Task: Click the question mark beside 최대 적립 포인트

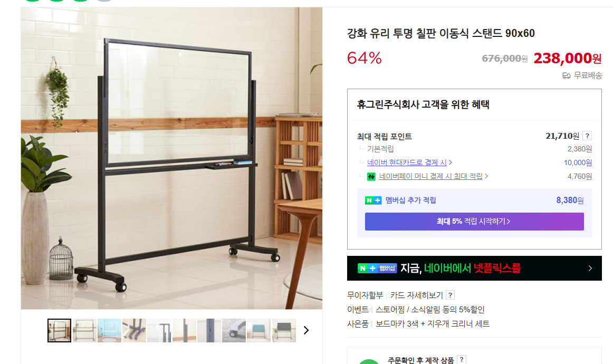Action: point(587,136)
